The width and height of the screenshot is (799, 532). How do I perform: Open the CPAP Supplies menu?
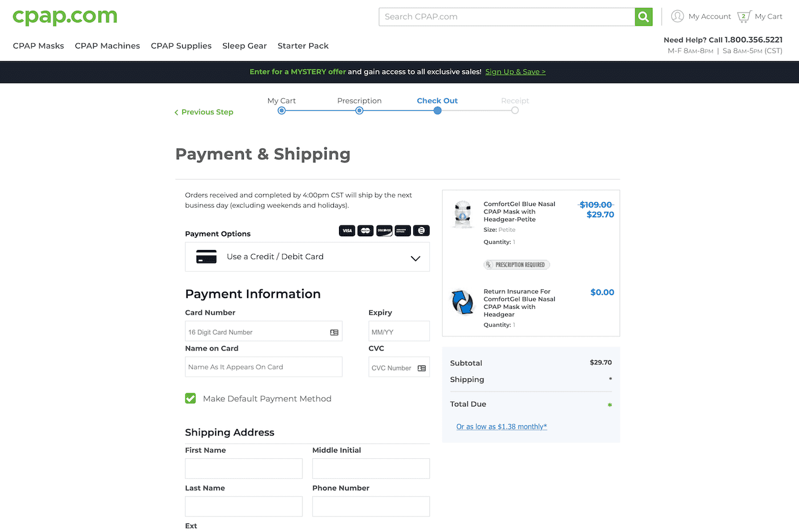pos(181,46)
